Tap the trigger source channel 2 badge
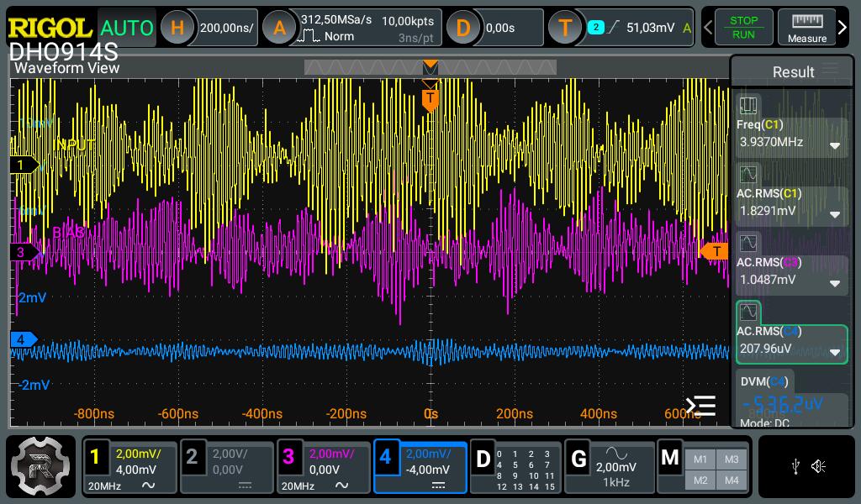This screenshot has width=861, height=504. click(596, 28)
